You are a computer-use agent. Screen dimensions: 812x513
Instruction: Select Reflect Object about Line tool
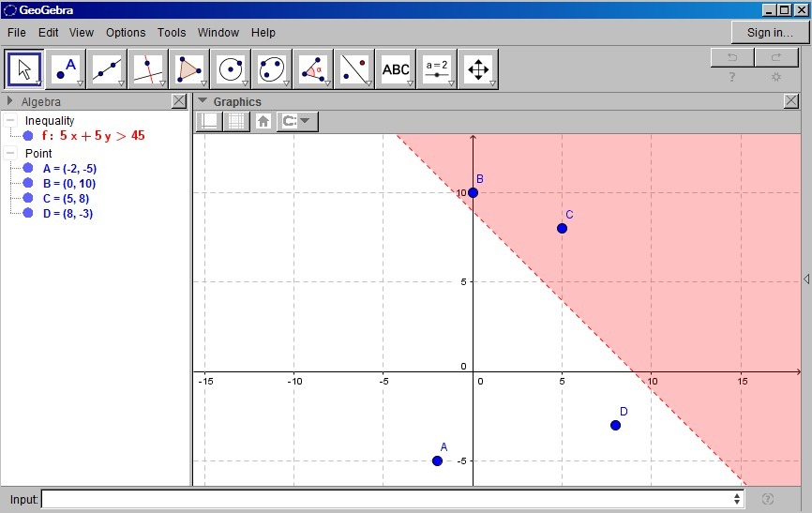[x=354, y=68]
